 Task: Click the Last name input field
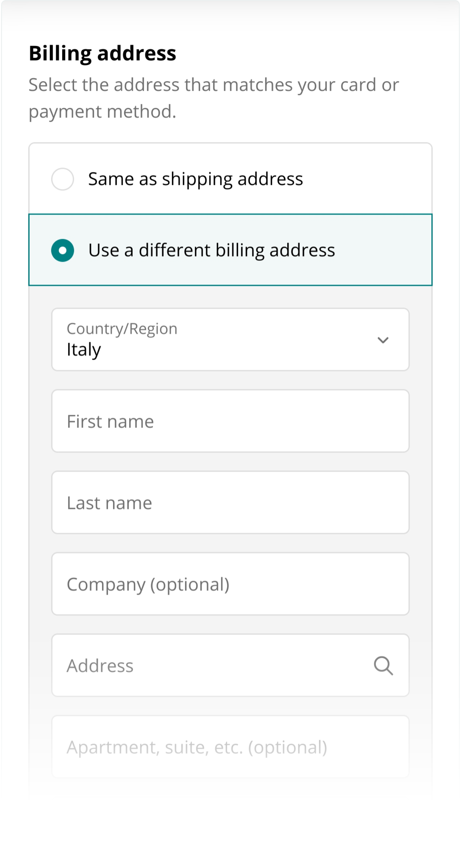tap(230, 502)
